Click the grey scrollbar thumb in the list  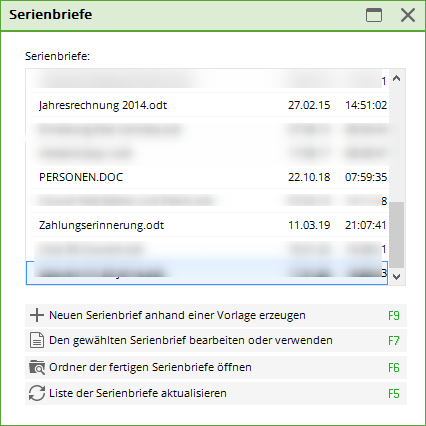point(397,235)
